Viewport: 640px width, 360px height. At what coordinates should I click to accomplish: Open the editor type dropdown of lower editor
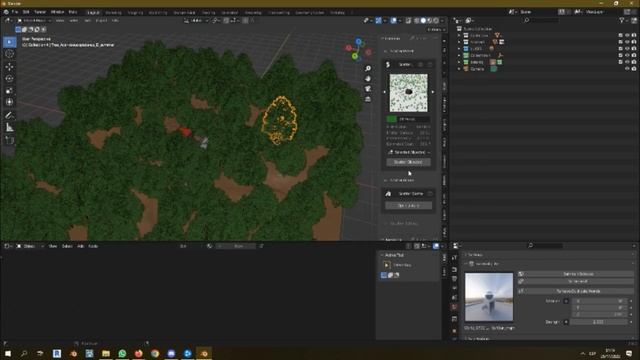[8, 246]
